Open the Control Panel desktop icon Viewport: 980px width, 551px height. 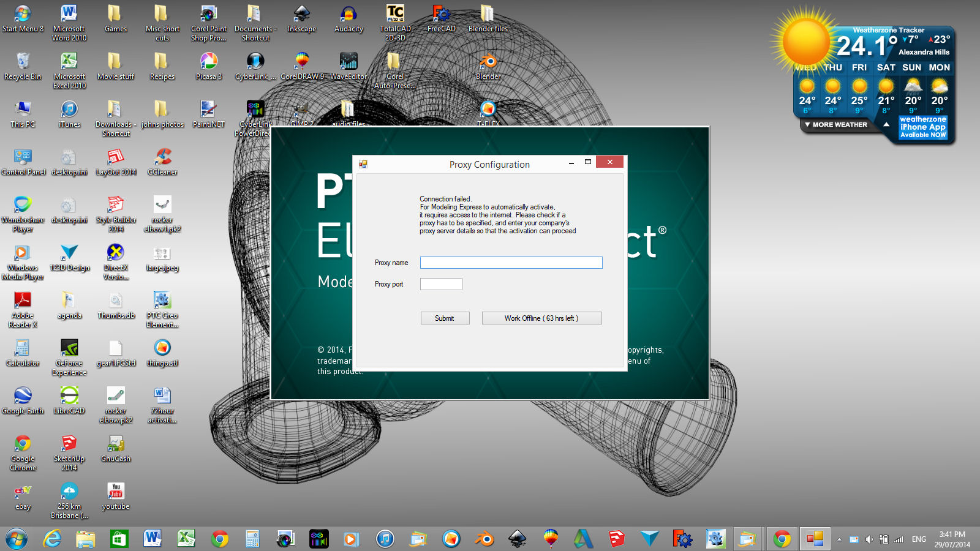coord(23,162)
